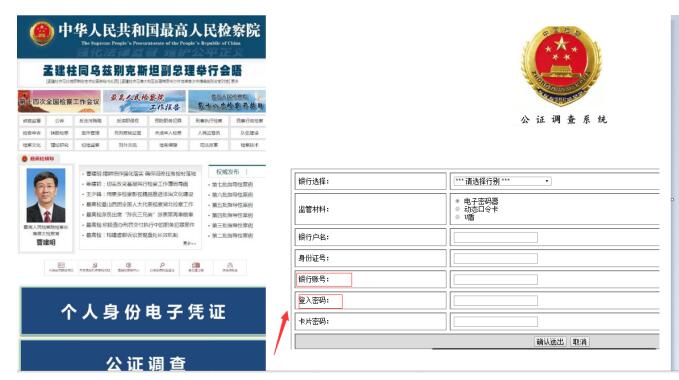The width and height of the screenshot is (679, 380).
Task: Open the 公证调查 blue banner
Action: (x=143, y=356)
